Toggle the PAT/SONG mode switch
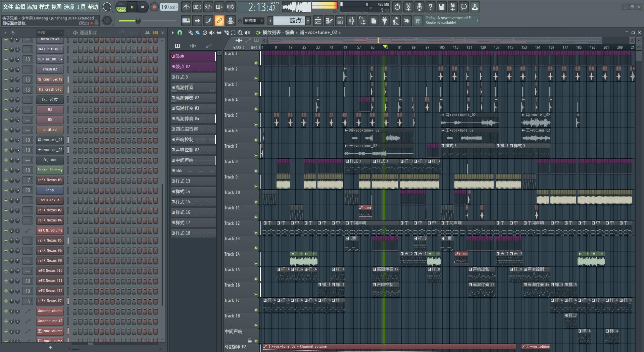The height and width of the screenshot is (352, 644). pos(121,7)
